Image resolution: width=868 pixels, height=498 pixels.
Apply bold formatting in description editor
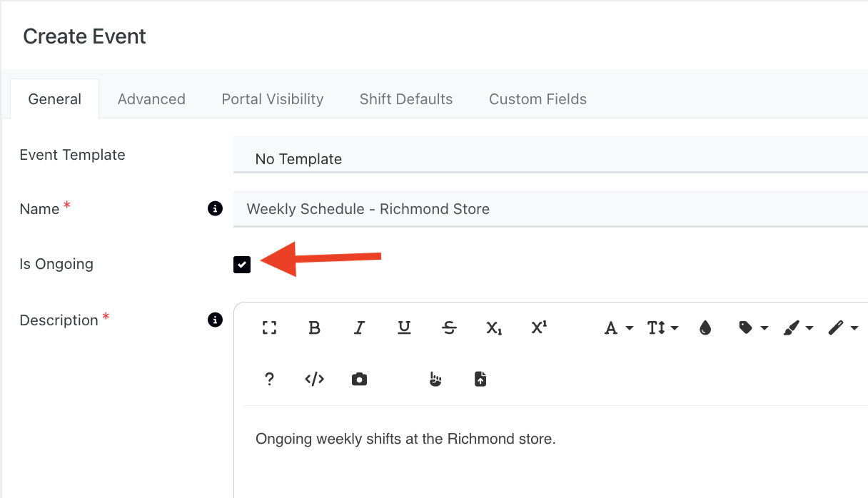[x=314, y=327]
